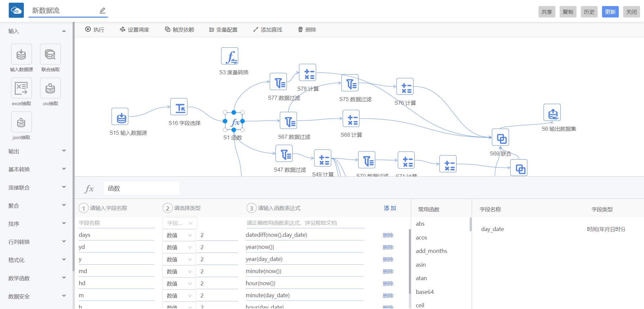Click the 历史 button

(589, 12)
